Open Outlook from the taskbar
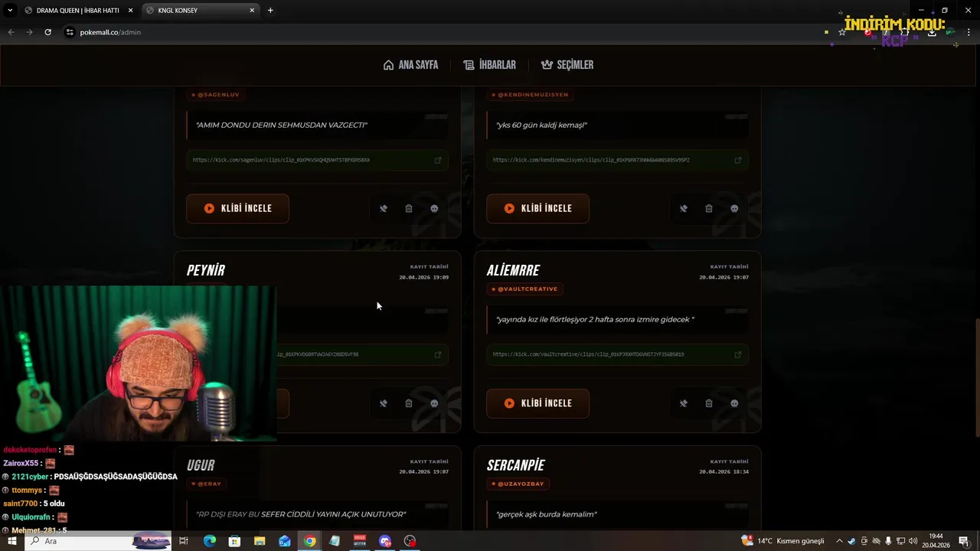980x551 pixels. point(285,541)
